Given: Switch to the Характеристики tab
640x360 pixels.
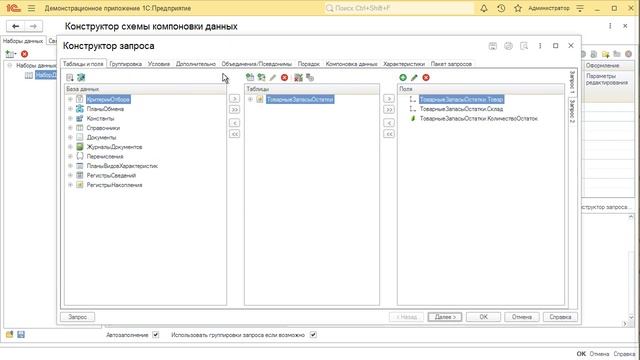Looking at the screenshot, I should 404,64.
